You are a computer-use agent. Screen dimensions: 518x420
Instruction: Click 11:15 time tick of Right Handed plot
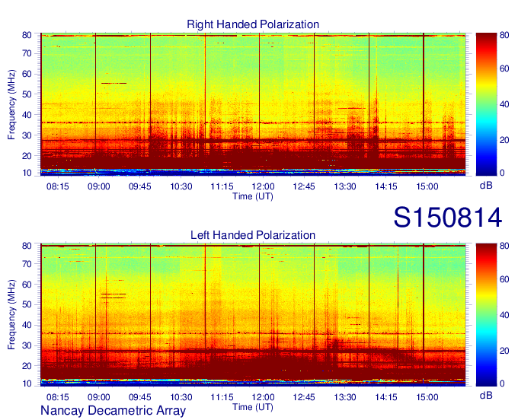(x=222, y=186)
